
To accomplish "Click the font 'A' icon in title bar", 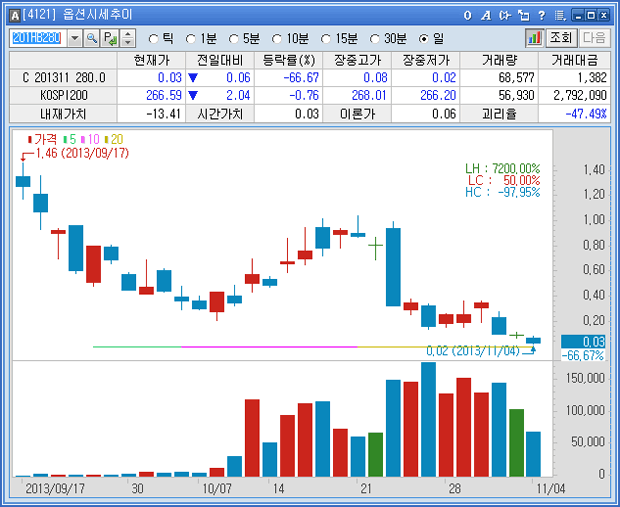I will [486, 15].
